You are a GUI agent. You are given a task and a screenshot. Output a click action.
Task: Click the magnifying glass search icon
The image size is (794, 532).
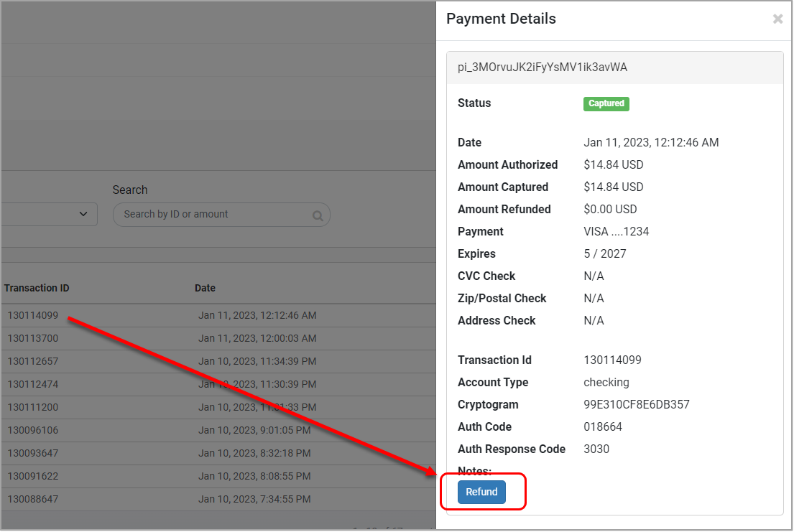(318, 214)
